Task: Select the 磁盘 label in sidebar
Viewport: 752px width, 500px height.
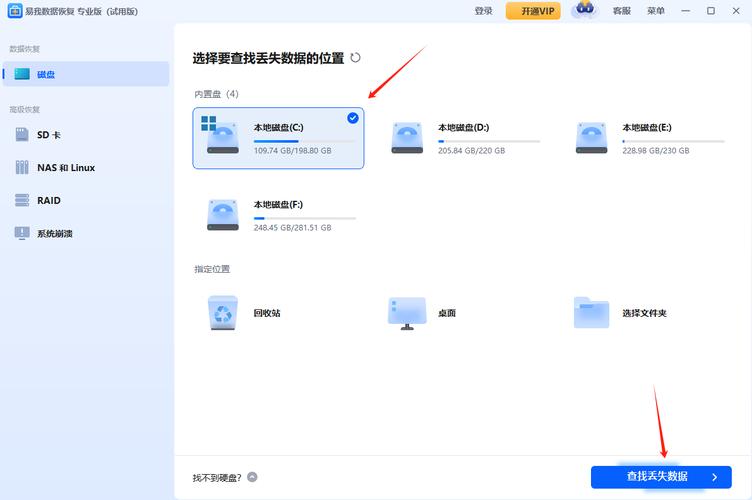Action: pyautogui.click(x=46, y=74)
